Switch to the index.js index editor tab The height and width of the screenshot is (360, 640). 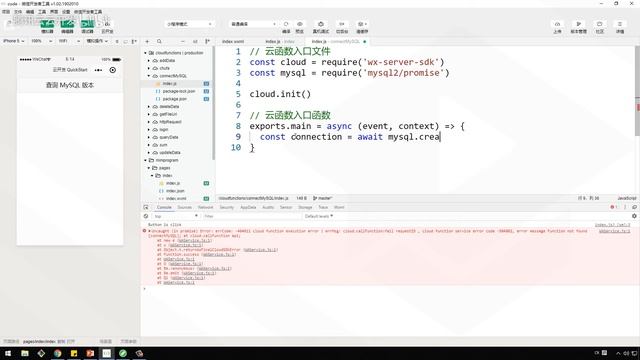click(x=280, y=42)
